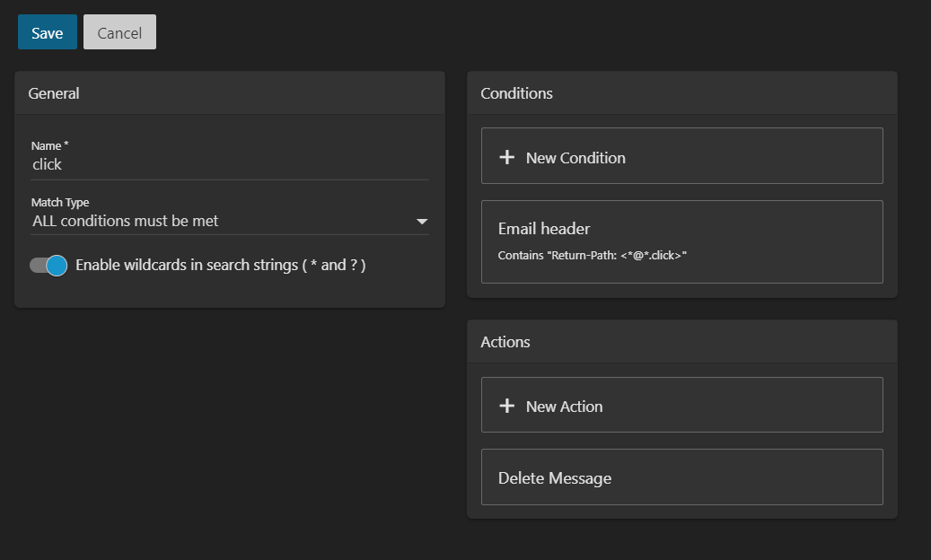The height and width of the screenshot is (560, 931).
Task: Click the 'Email header' title text
Action: click(x=544, y=229)
